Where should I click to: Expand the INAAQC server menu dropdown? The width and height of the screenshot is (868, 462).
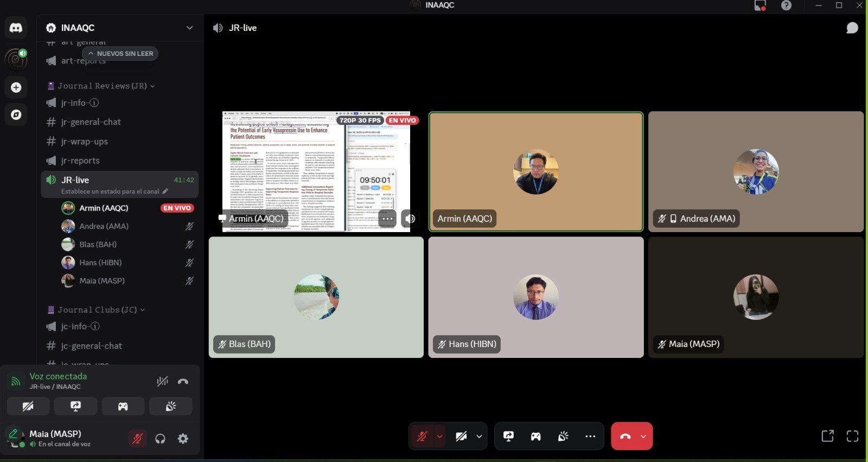189,28
